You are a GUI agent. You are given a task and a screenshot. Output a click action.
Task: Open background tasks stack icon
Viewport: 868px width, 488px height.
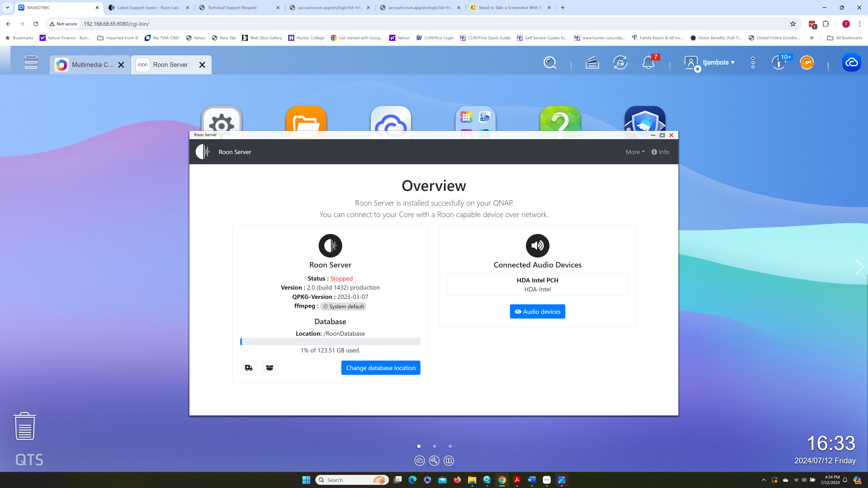tap(592, 63)
